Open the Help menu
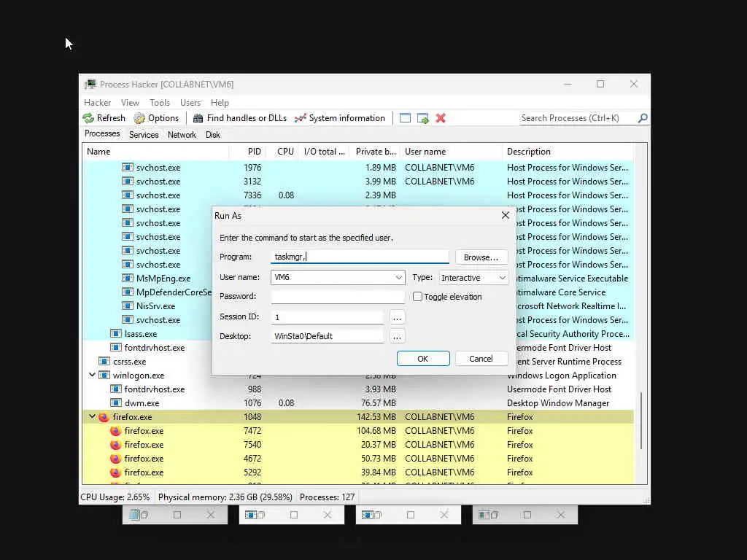The image size is (747, 560). pyautogui.click(x=220, y=103)
